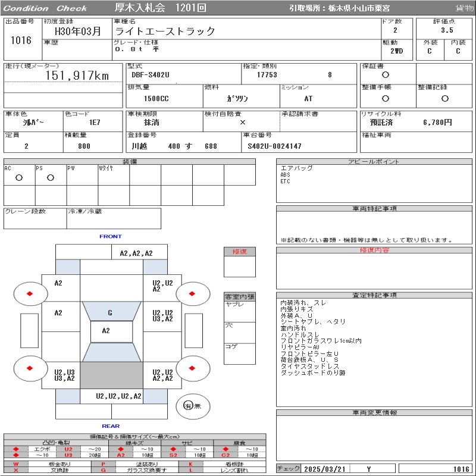This screenshot has height=476, width=476.
Task: Click the 厚木入札会 1201回 auction title
Action: [160, 8]
